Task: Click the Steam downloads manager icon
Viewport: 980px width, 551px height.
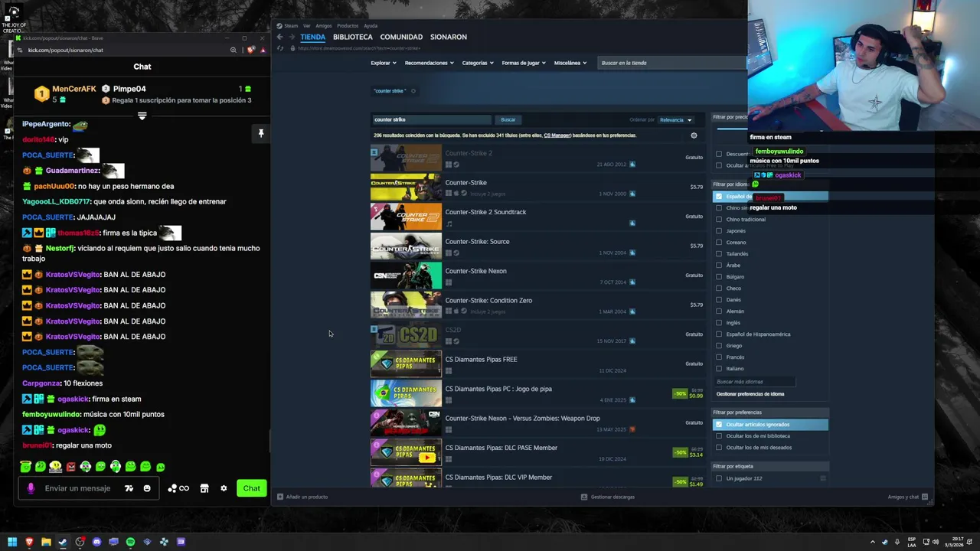Action: pyautogui.click(x=584, y=497)
